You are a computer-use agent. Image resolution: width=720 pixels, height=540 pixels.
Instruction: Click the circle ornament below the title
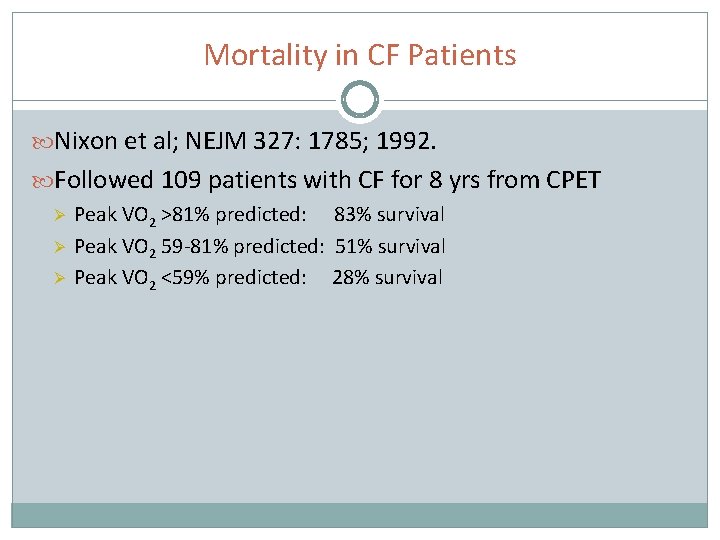pyautogui.click(x=359, y=101)
